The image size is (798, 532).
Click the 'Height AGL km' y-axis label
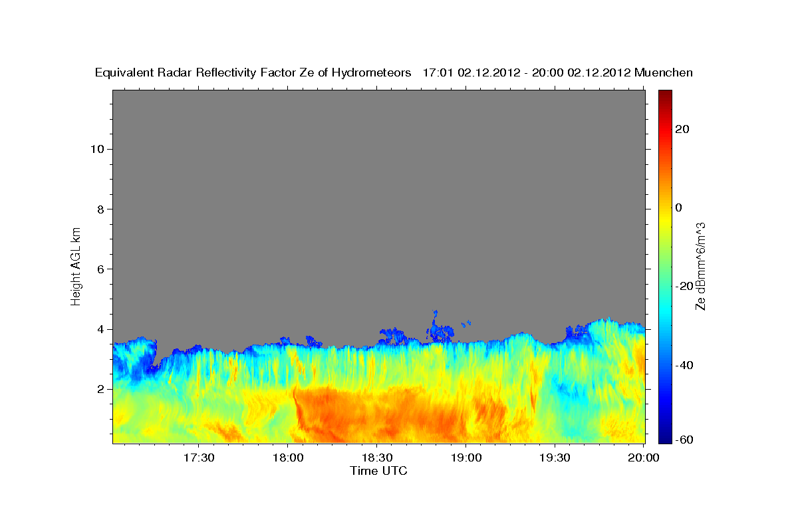[76, 265]
